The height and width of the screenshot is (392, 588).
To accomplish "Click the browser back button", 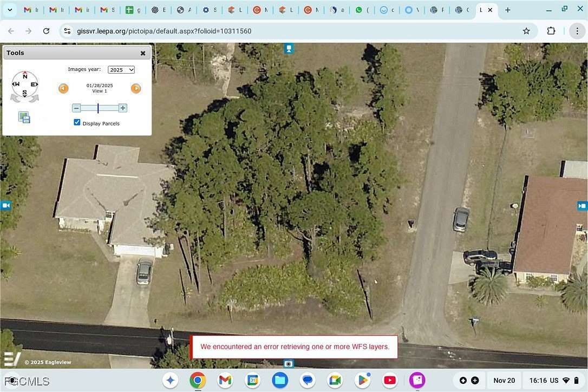I will [x=10, y=31].
